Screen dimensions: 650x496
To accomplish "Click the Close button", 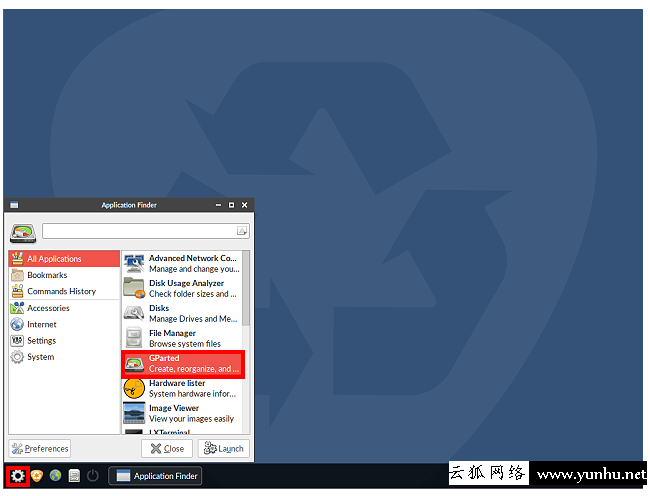I will pos(167,449).
